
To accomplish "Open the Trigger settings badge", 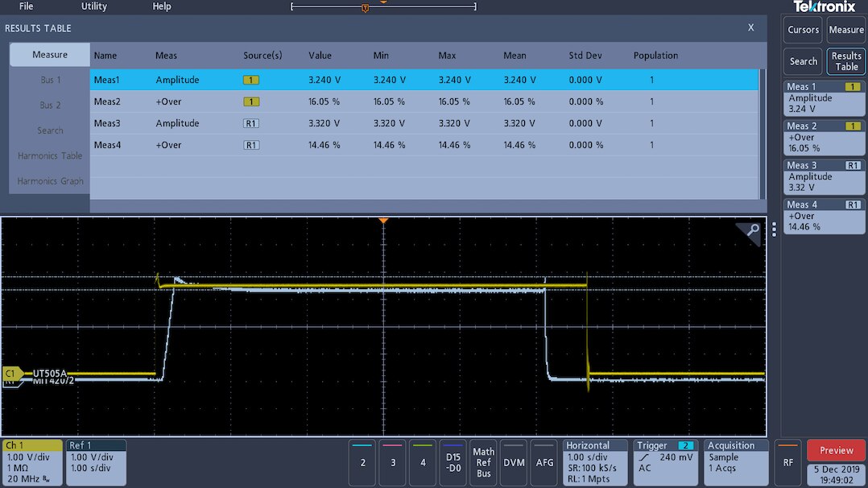I will tap(665, 462).
